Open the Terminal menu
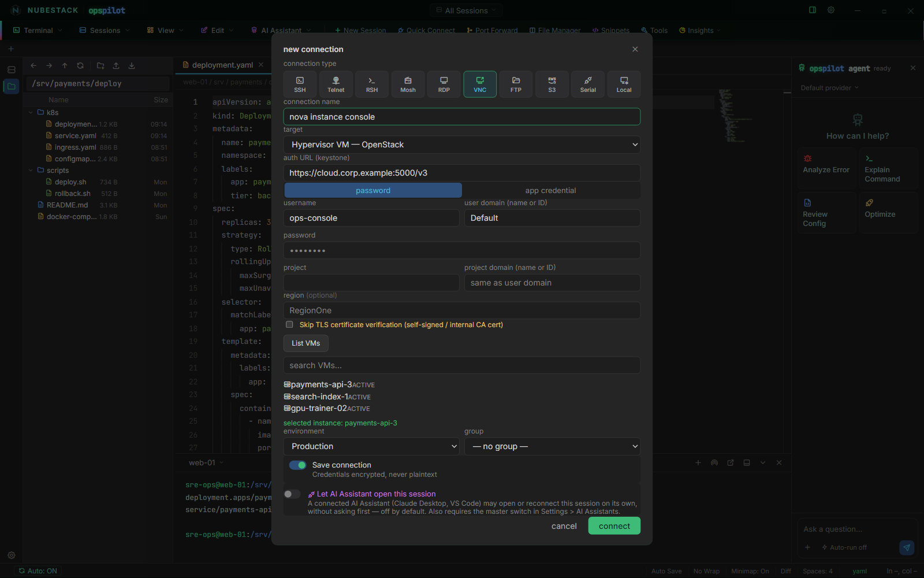The image size is (924, 578). (38, 31)
